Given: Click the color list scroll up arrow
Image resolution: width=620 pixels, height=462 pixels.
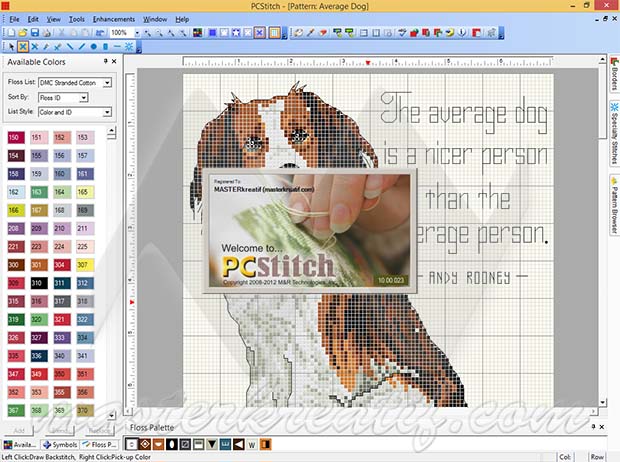Looking at the screenshot, I should pos(112,131).
